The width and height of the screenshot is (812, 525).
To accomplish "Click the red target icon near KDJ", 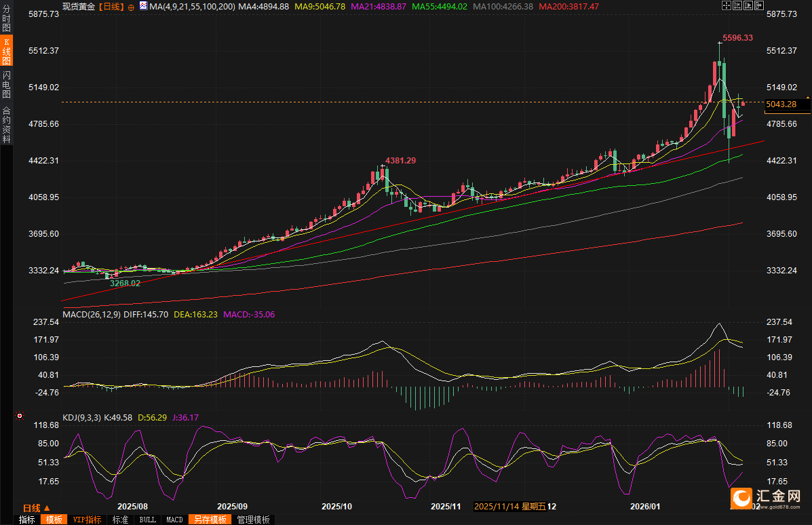I will pyautogui.click(x=20, y=415).
